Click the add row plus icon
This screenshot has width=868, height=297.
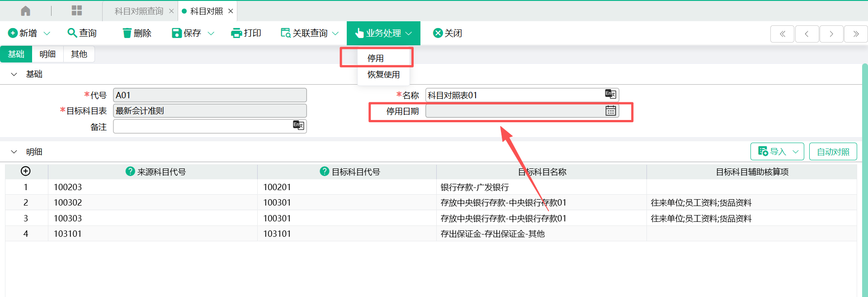(26, 171)
